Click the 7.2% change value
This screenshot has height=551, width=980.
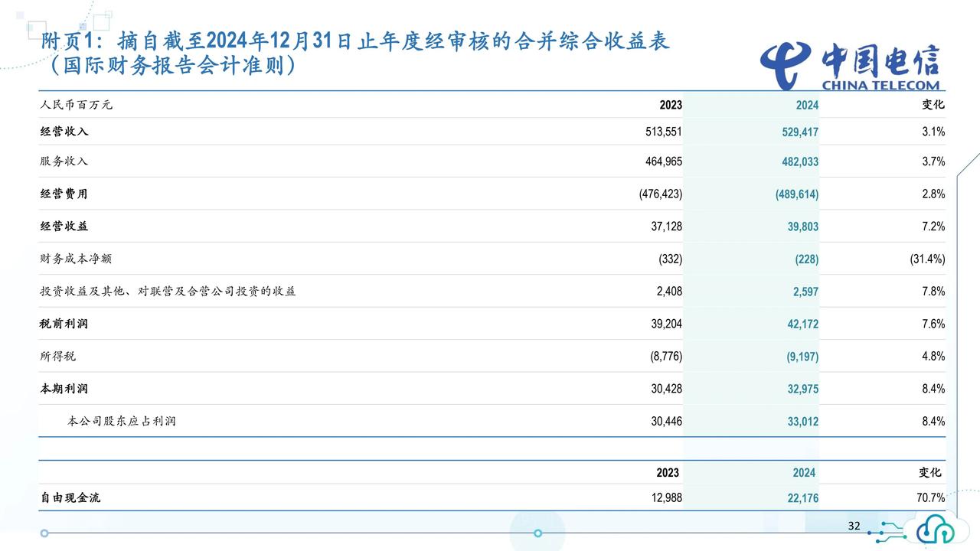(x=933, y=227)
